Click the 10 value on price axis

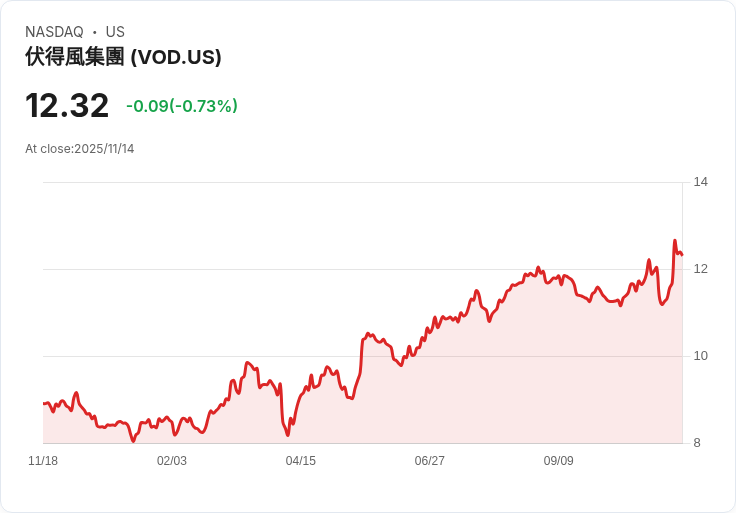click(700, 356)
